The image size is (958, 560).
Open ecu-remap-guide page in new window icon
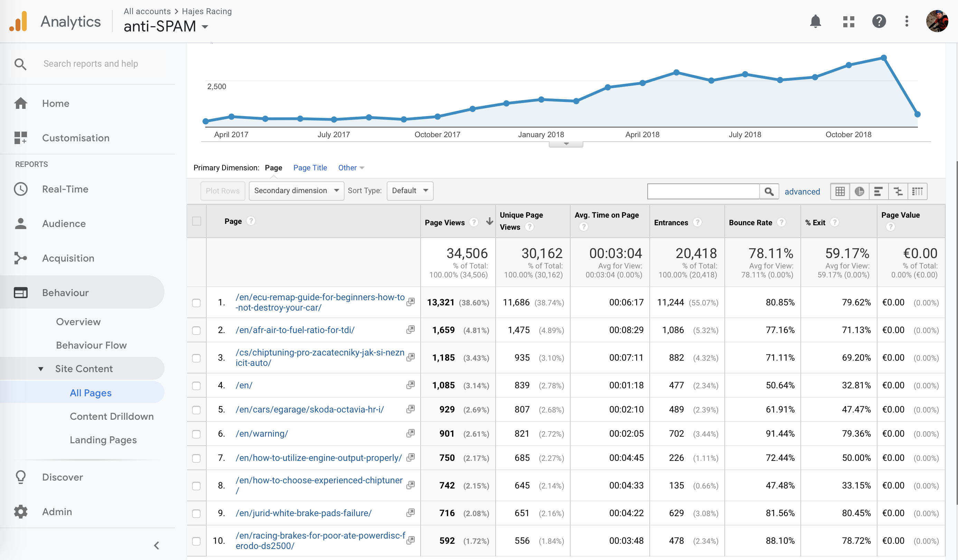click(x=410, y=302)
